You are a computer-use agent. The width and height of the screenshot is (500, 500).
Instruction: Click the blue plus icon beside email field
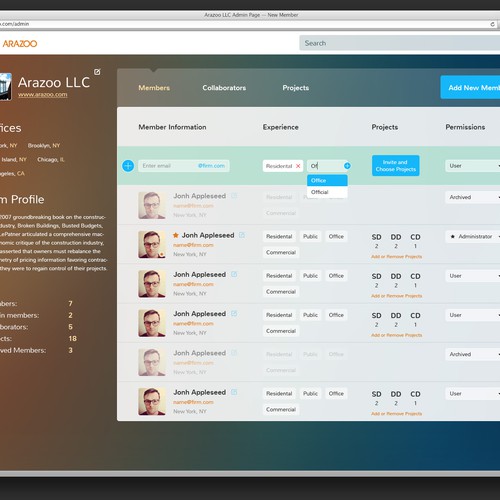pos(128,166)
